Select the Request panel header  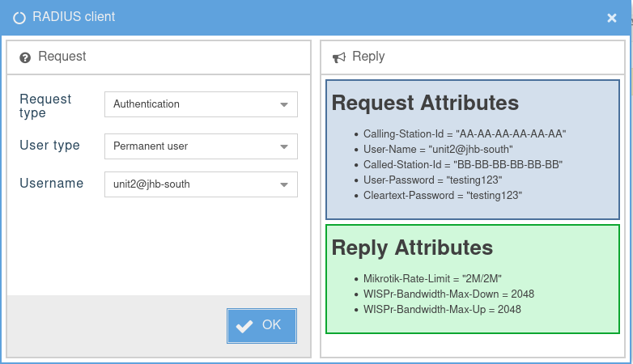pyautogui.click(x=158, y=57)
